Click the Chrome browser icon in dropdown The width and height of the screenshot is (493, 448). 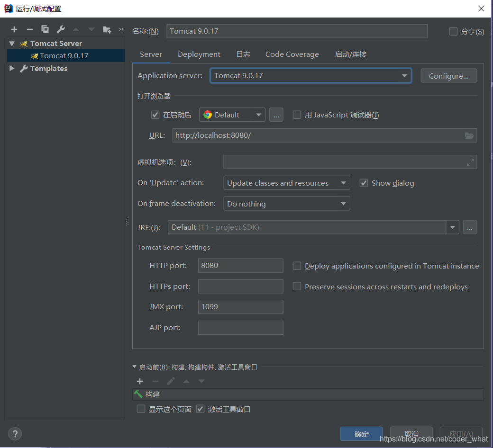[208, 115]
